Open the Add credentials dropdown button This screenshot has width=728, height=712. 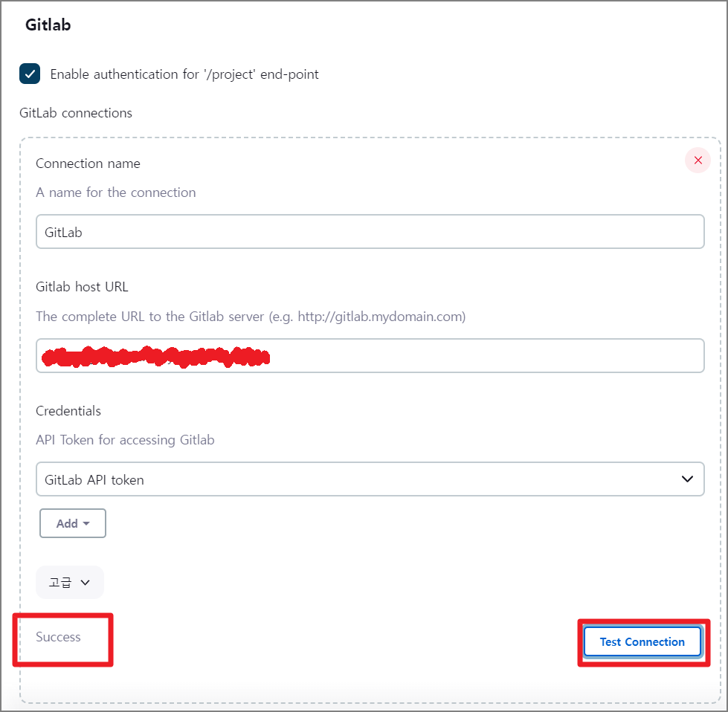click(x=73, y=523)
